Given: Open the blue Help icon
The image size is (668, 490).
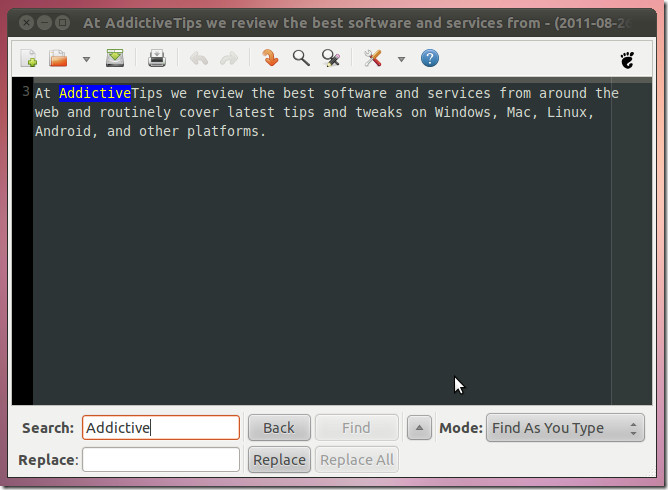Looking at the screenshot, I should [x=430, y=58].
